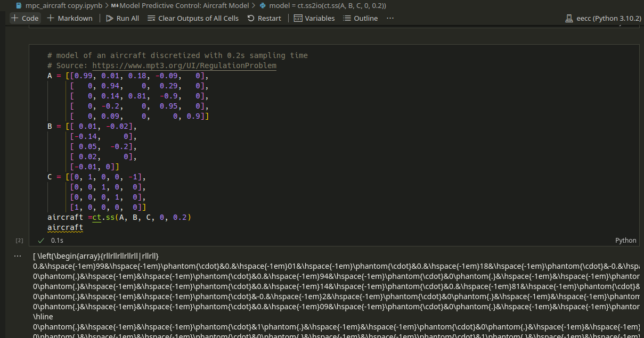This screenshot has width=644, height=338.
Task: Open the mpt3.org RegulationProblem source link
Action: tap(184, 65)
